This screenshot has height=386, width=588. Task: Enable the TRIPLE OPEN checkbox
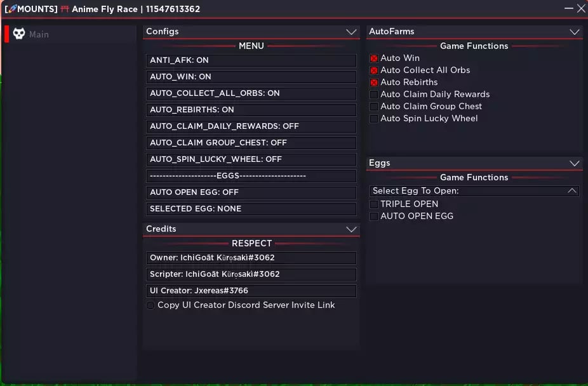[374, 204]
